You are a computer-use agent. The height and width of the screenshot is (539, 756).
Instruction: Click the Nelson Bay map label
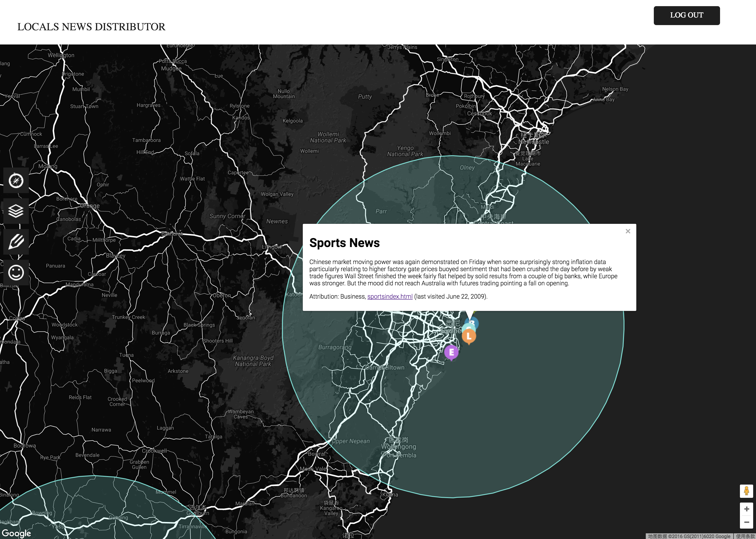(615, 89)
